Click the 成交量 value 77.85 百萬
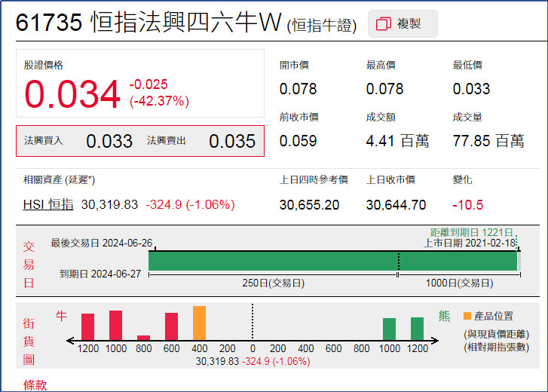This screenshot has height=392, width=548. coord(488,141)
